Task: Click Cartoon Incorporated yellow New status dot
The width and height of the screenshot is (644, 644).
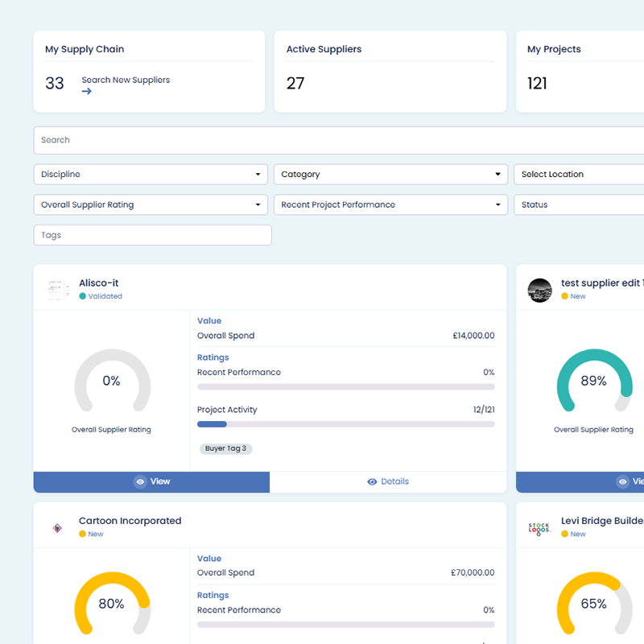Action: click(83, 534)
